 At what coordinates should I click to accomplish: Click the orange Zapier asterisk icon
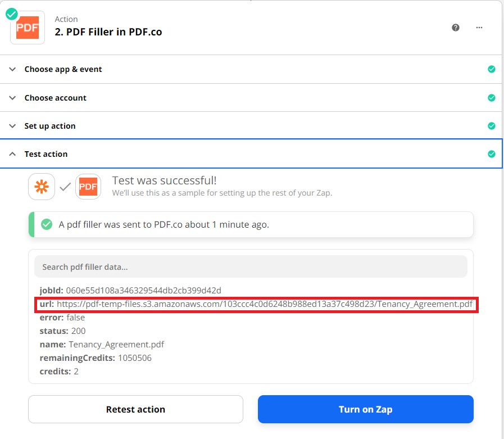click(x=42, y=187)
